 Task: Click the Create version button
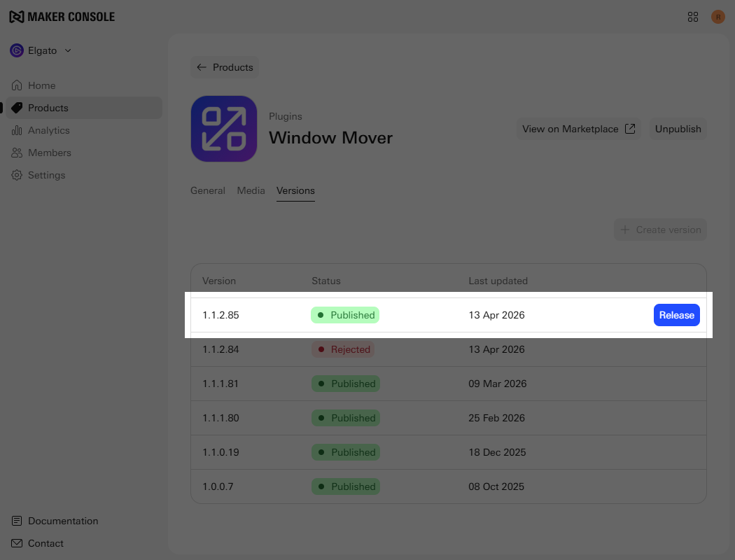click(660, 230)
